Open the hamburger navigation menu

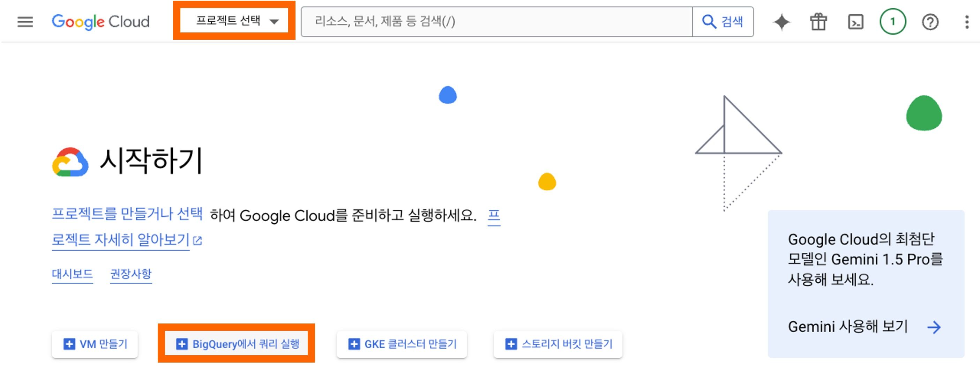[x=25, y=22]
